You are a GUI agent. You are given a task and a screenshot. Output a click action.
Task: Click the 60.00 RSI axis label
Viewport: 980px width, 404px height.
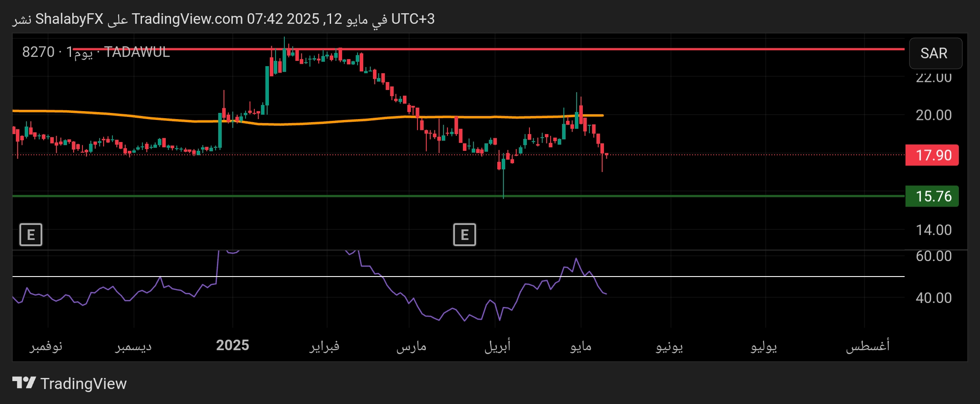click(x=934, y=256)
